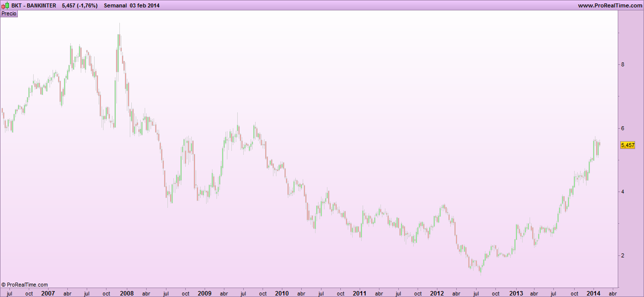Open the Semanal timeframe label
The width and height of the screenshot is (644, 297).
click(116, 5)
